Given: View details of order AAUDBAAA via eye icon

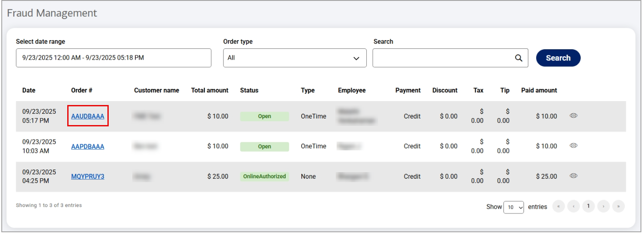Looking at the screenshot, I should tap(574, 115).
